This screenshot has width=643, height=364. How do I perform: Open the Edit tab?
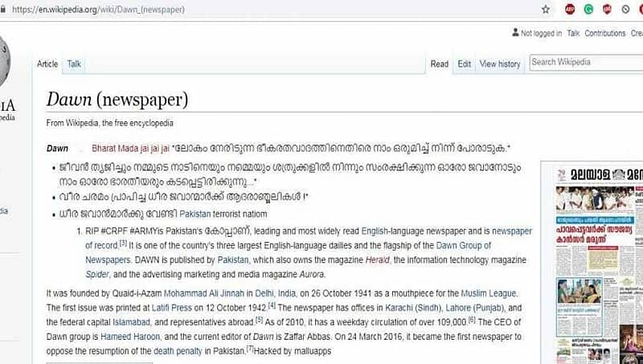point(465,64)
